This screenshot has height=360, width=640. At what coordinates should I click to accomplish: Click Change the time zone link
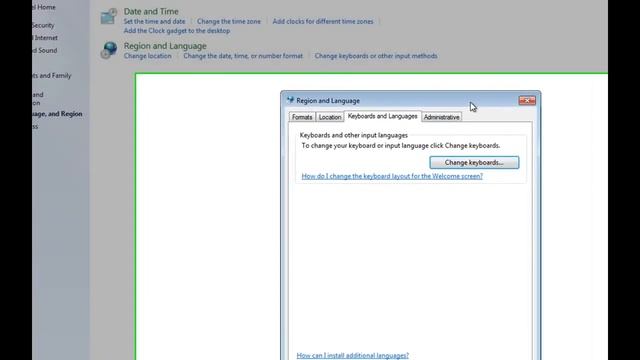229,22
